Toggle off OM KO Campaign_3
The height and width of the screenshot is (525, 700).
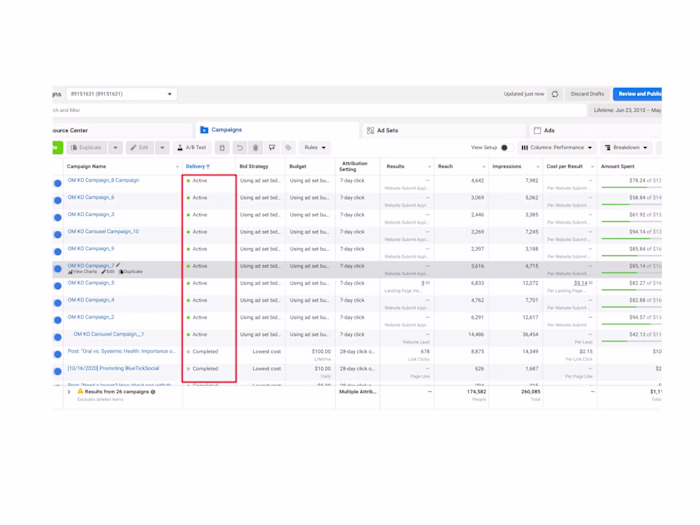click(58, 217)
